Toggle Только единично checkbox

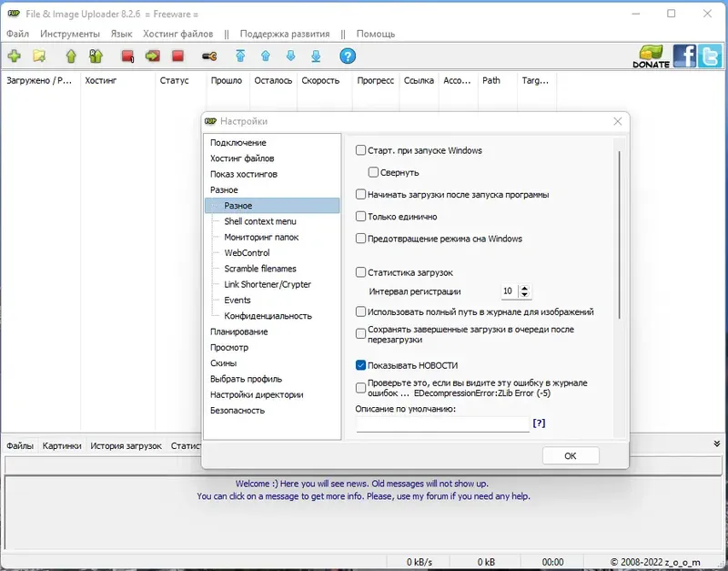[x=360, y=216]
